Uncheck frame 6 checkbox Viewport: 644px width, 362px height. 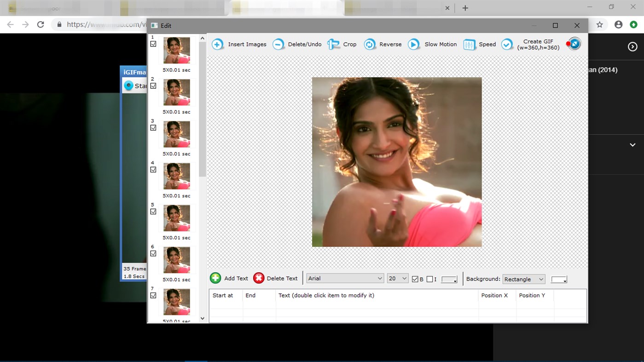(x=153, y=253)
